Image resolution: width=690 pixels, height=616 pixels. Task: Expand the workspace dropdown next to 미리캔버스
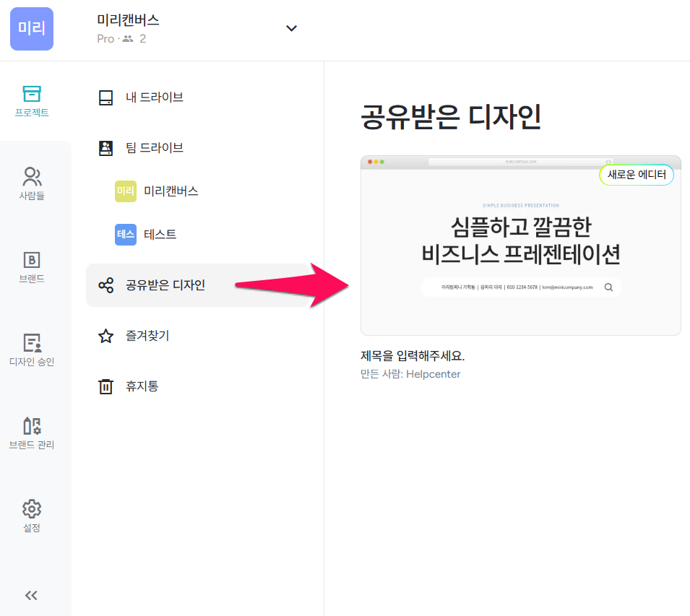coord(291,27)
